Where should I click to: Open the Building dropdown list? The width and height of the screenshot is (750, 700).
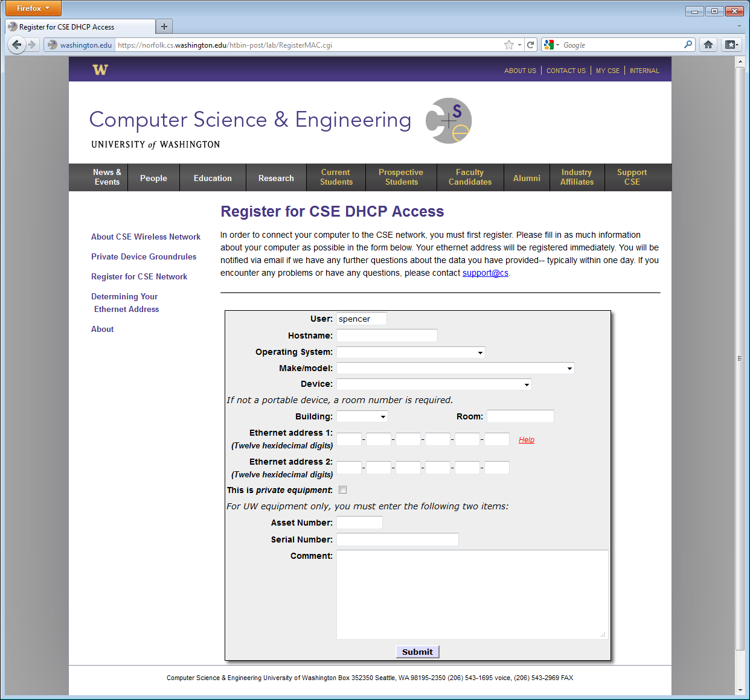point(362,416)
